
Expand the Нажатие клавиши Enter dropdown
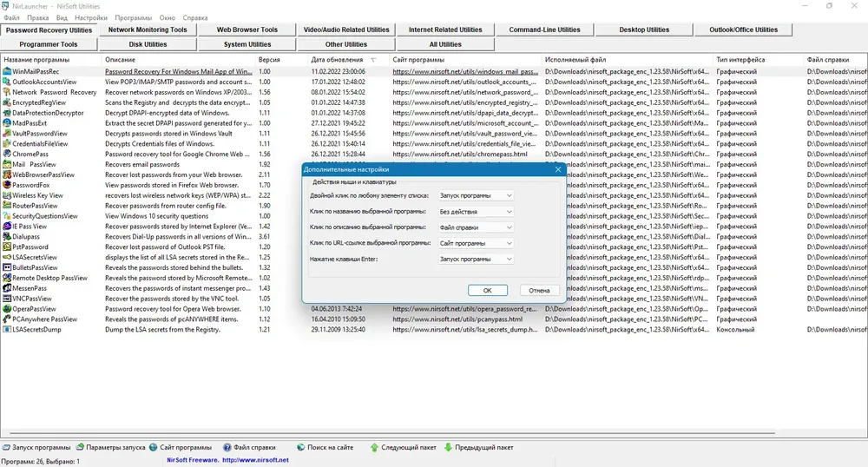476,259
